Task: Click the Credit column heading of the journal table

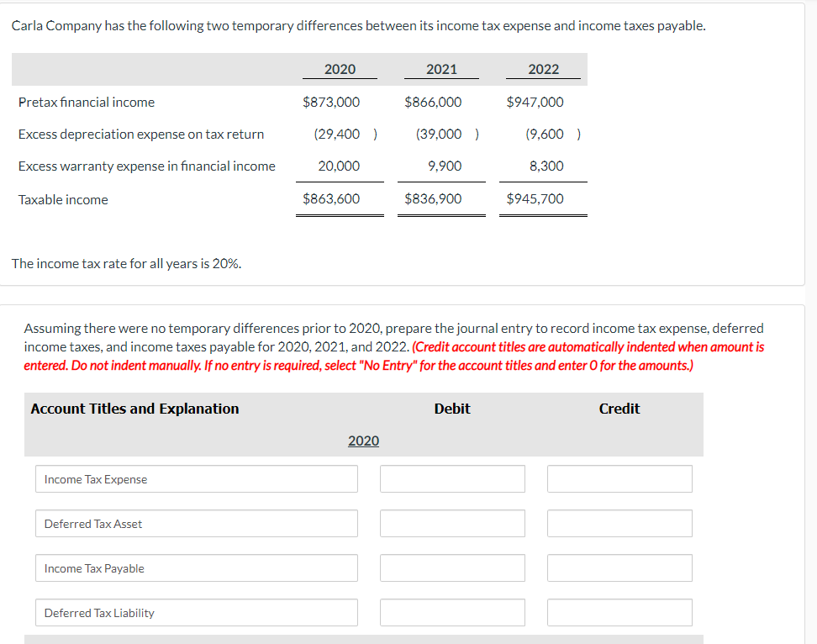Action: (619, 409)
